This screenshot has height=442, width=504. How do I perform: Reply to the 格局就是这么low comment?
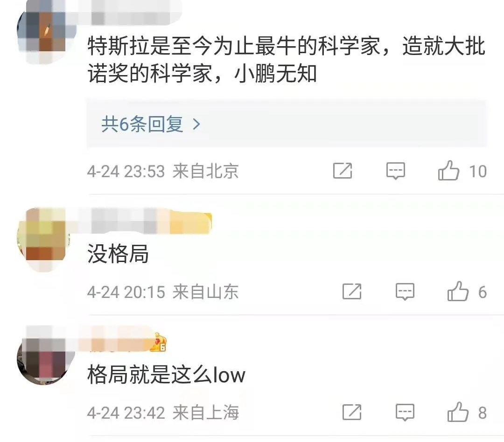pos(405,413)
